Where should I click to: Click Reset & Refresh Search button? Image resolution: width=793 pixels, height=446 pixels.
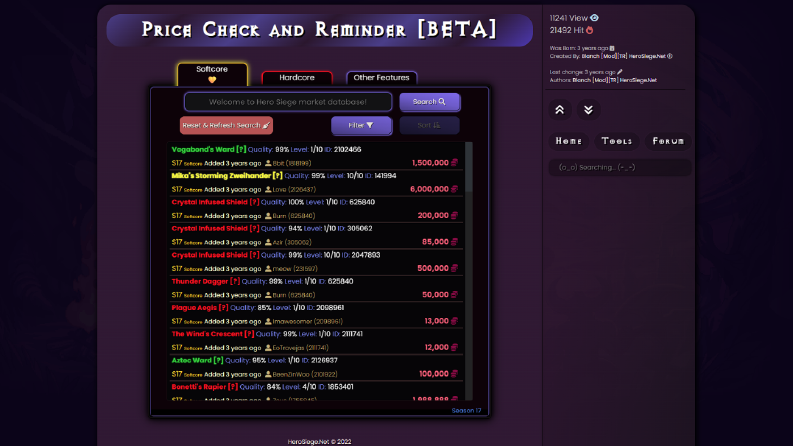[226, 125]
